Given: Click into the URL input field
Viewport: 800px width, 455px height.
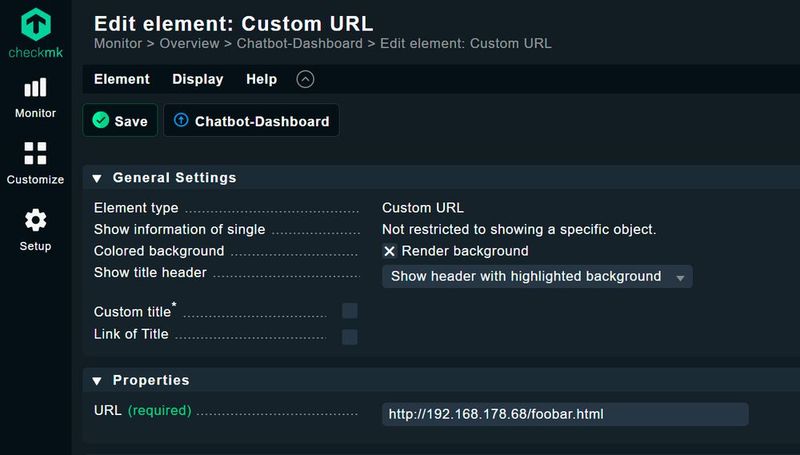Looking at the screenshot, I should [x=565, y=414].
